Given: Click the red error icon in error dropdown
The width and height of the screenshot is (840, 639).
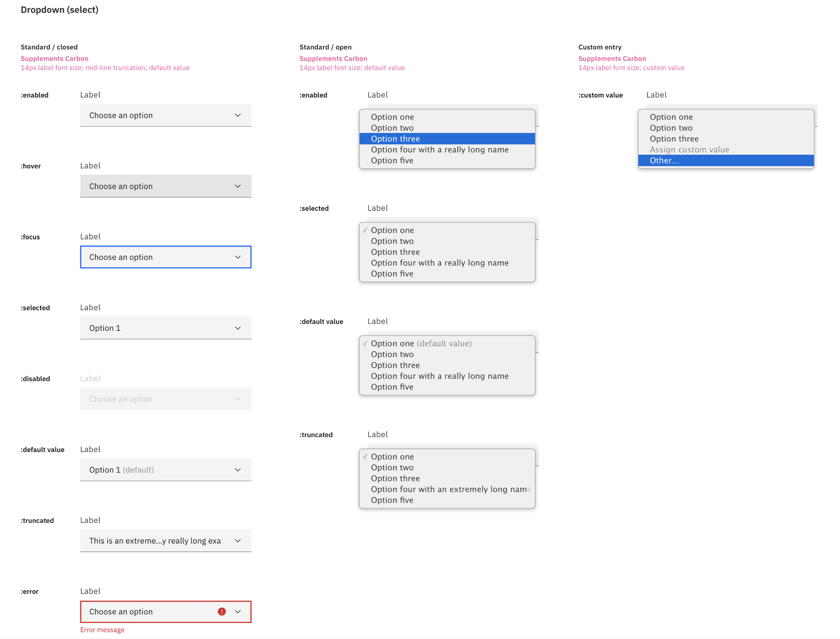Looking at the screenshot, I should (221, 611).
